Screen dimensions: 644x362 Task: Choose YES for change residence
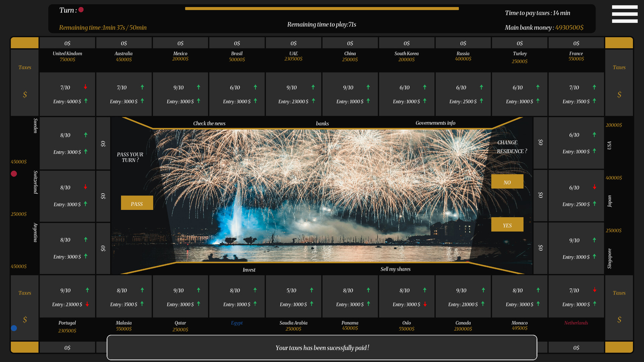pyautogui.click(x=507, y=225)
